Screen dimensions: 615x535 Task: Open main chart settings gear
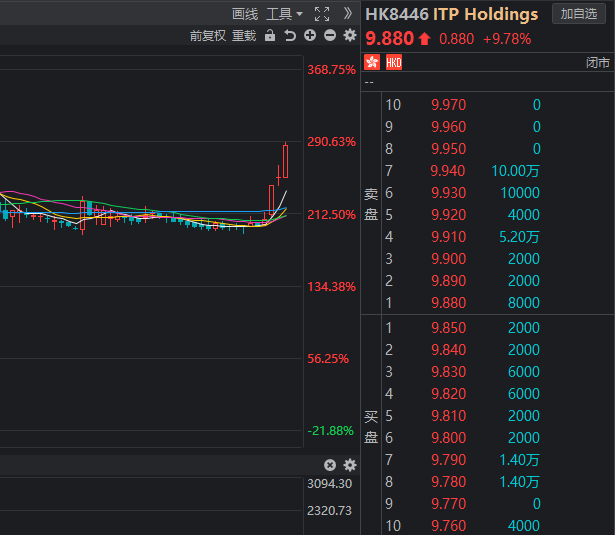(350, 35)
